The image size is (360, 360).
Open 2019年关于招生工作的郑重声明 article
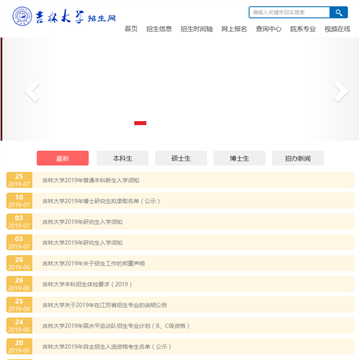pos(93,263)
